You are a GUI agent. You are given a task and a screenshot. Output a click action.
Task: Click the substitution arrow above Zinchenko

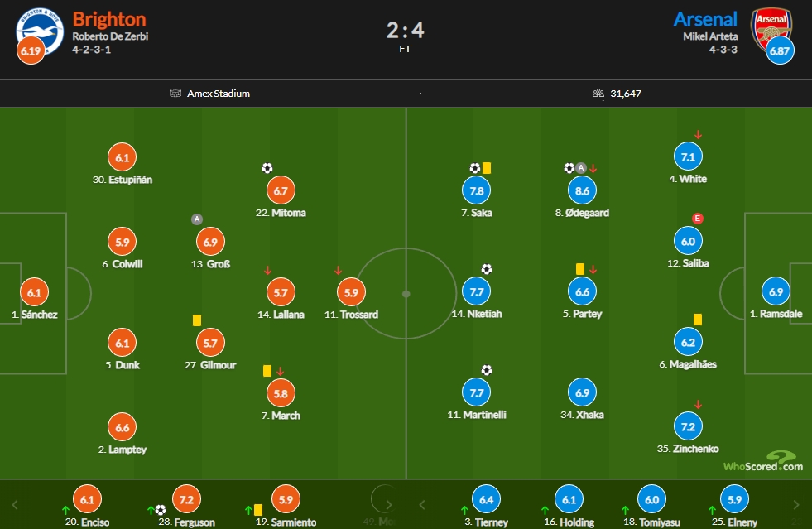coord(698,405)
